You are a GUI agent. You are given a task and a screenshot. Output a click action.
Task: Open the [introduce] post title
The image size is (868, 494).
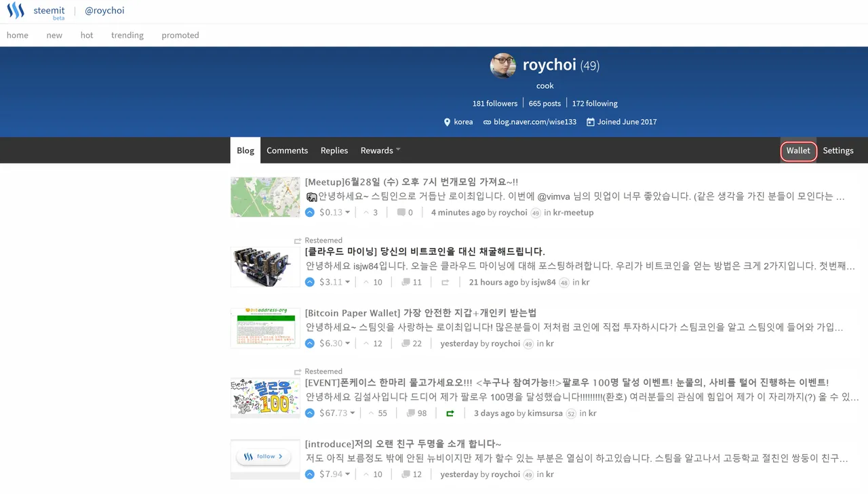[403, 443]
